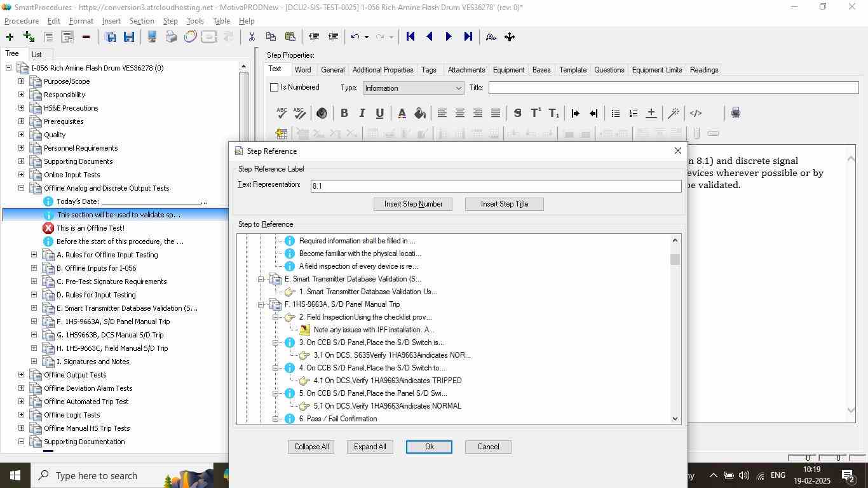Image resolution: width=868 pixels, height=488 pixels.
Task: Click the four-way move arrows icon
Action: click(510, 37)
